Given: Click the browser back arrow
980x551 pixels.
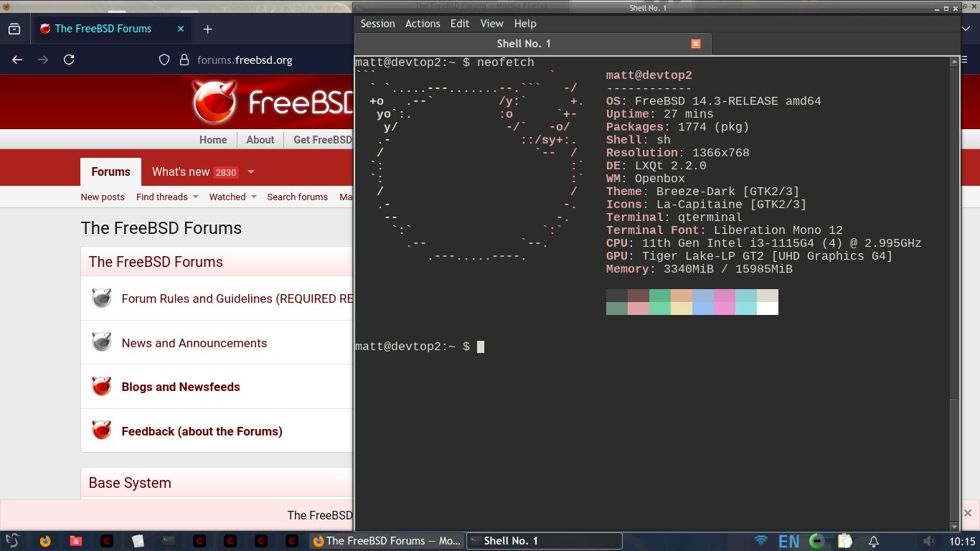Looking at the screenshot, I should pos(17,60).
